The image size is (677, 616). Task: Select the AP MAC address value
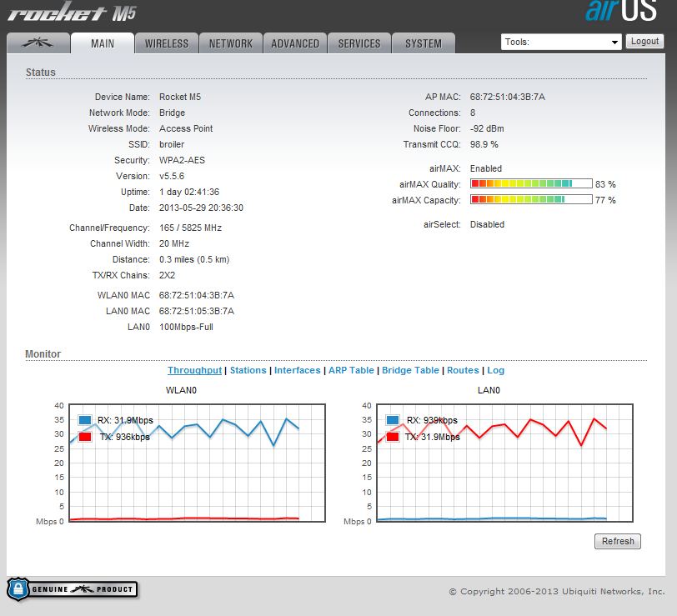tap(507, 97)
